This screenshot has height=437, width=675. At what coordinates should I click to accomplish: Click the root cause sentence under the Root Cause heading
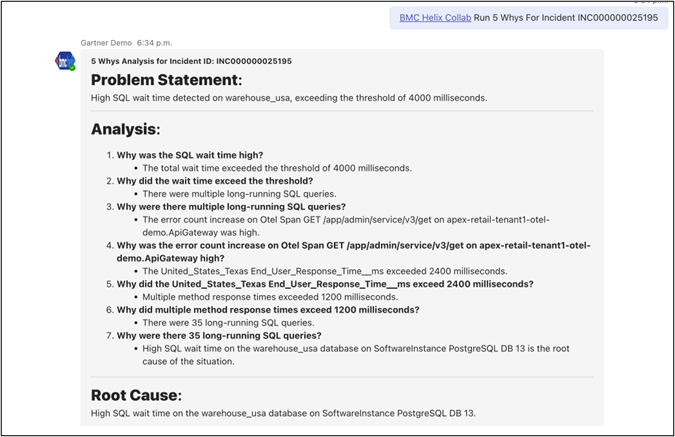pos(283,413)
